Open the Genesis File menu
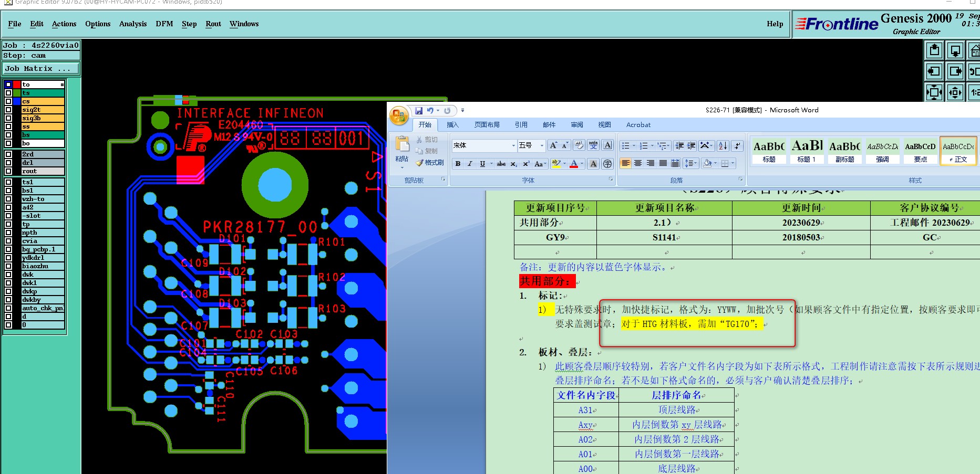The height and width of the screenshot is (474, 980). point(15,24)
